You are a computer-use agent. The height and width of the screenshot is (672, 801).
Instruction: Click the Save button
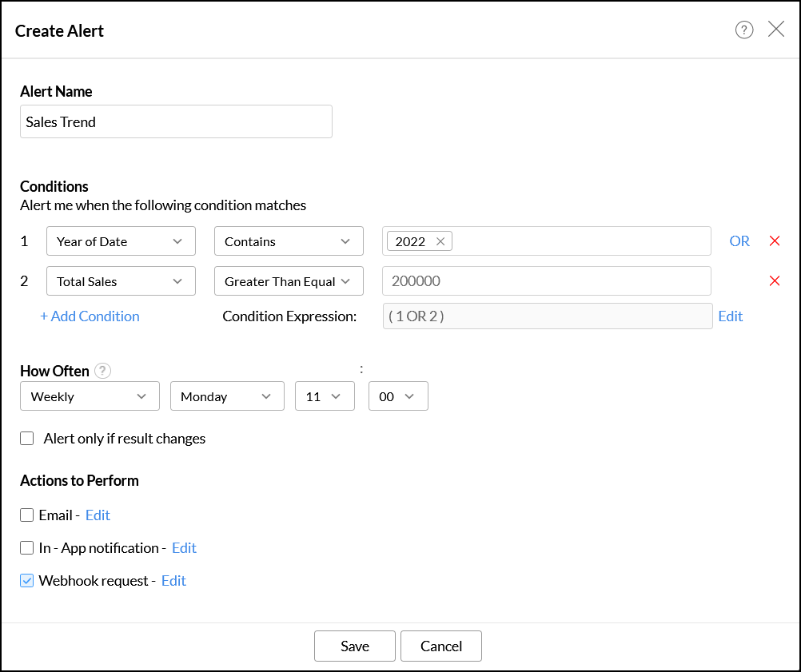pyautogui.click(x=354, y=646)
